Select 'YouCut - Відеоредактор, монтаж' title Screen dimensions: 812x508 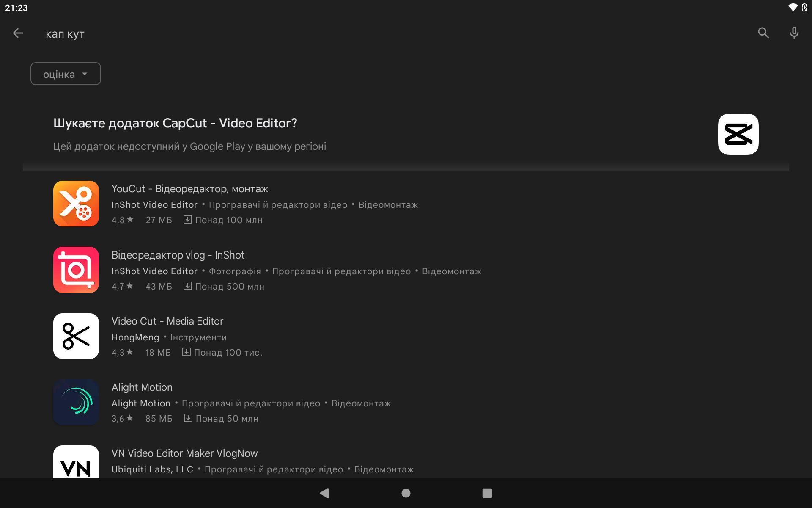coord(190,189)
